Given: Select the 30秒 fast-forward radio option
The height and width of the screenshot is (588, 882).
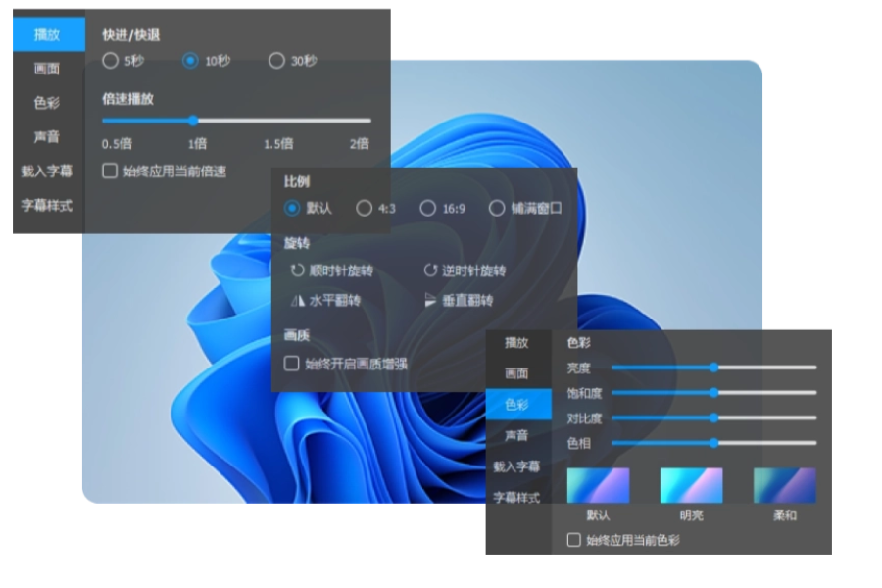Looking at the screenshot, I should (276, 61).
